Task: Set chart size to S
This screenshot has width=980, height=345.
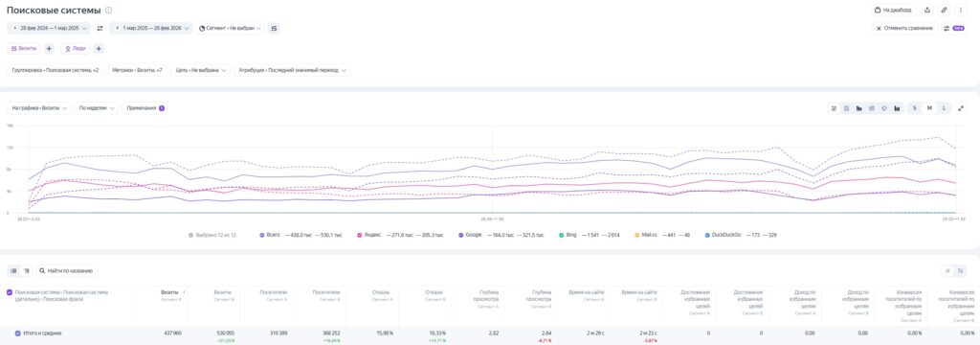Action: point(915,108)
